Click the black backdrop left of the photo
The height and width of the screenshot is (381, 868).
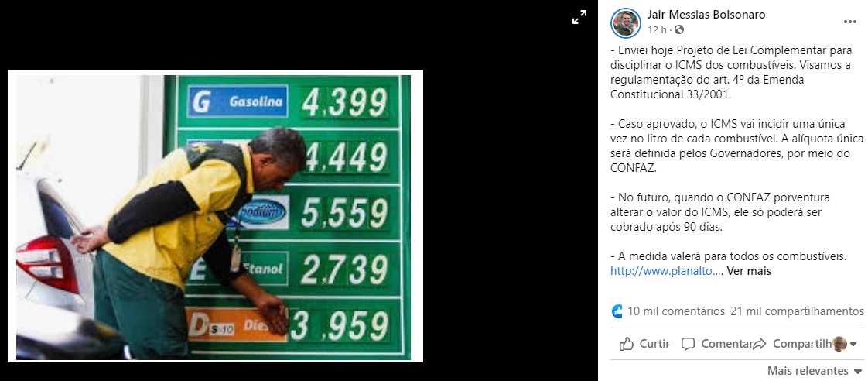click(3, 216)
